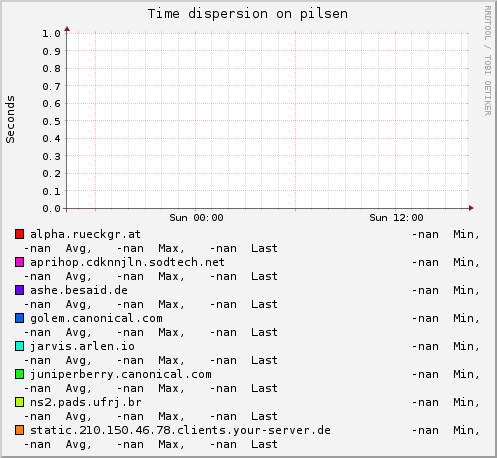
Task: Click the purple ashe.besaid.de legend swatch
Action: 19,290
